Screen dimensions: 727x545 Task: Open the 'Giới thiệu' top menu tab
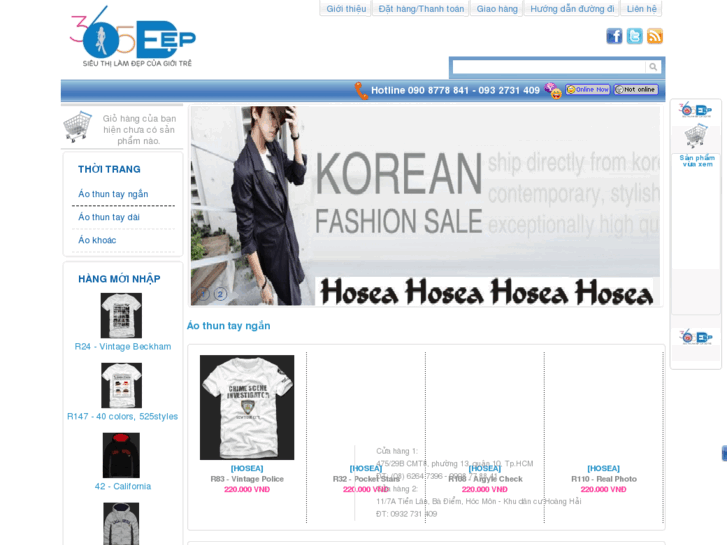pos(346,9)
